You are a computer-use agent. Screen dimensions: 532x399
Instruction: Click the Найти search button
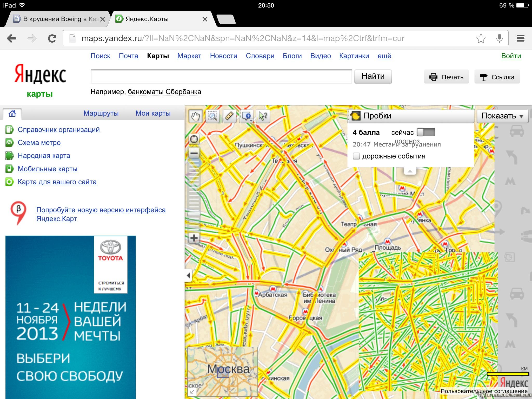(373, 76)
